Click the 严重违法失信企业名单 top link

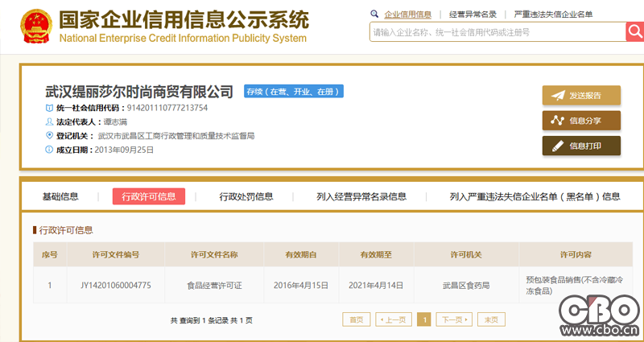tap(553, 14)
